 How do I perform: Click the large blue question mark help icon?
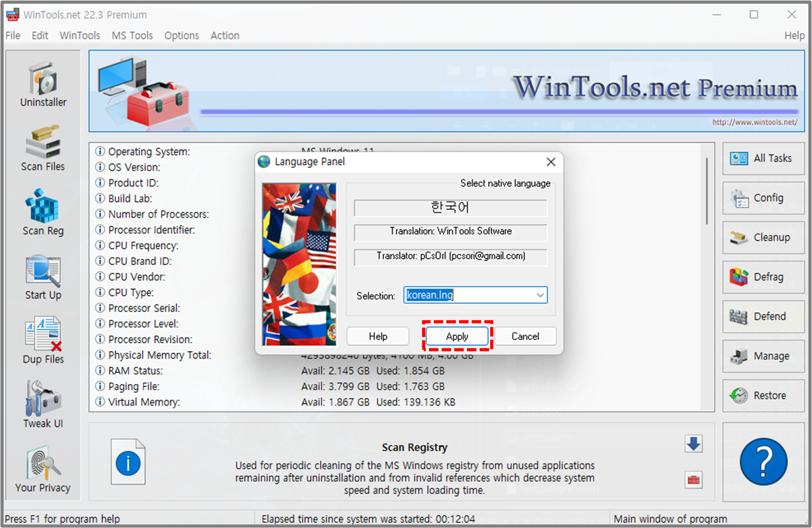pyautogui.click(x=763, y=462)
